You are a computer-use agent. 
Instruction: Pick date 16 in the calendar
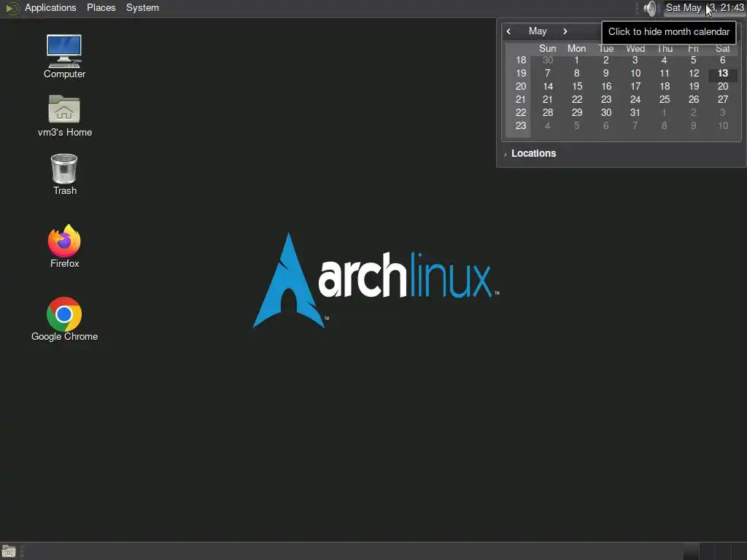click(606, 86)
